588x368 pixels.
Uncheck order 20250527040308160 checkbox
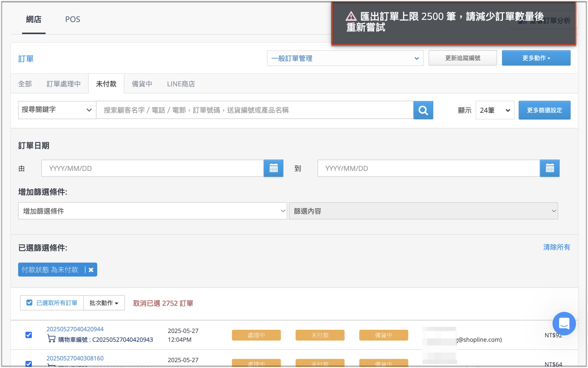(29, 364)
